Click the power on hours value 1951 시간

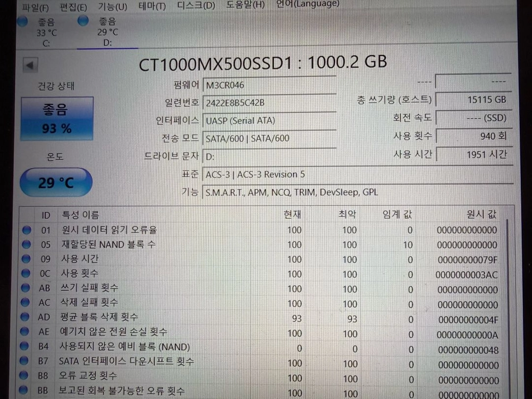(x=474, y=154)
